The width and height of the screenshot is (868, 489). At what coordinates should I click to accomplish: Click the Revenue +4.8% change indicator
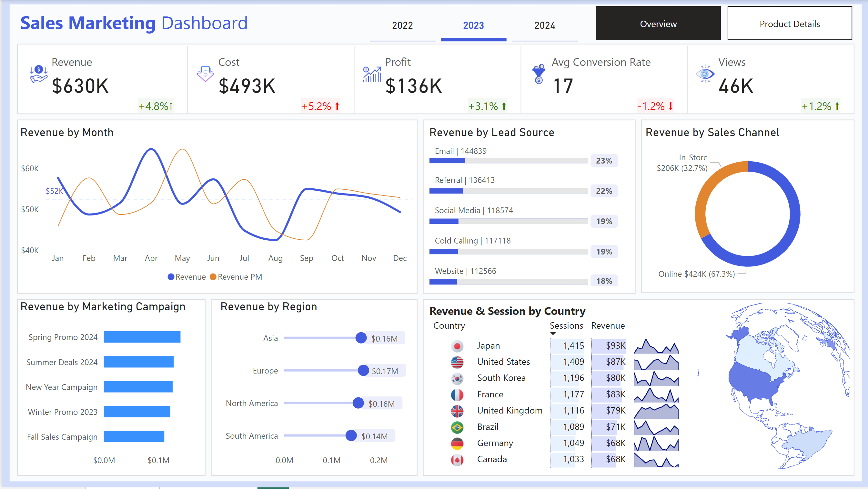point(156,106)
